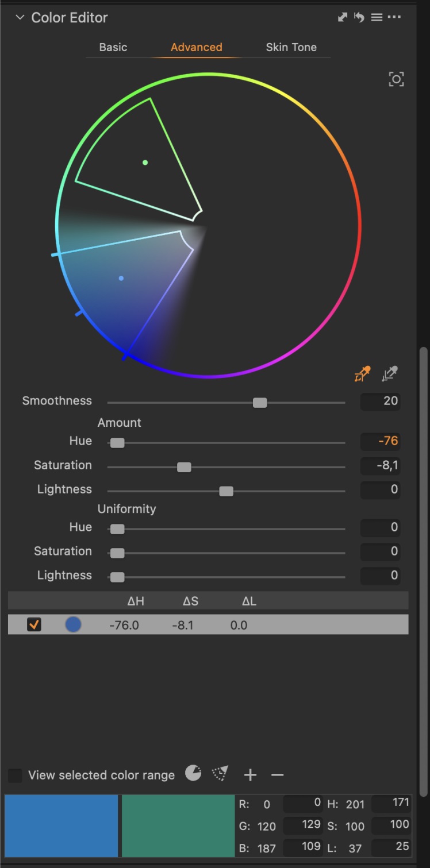Viewport: 430px width, 868px height.
Task: Click the dotted inverted slice icon
Action: click(x=220, y=773)
